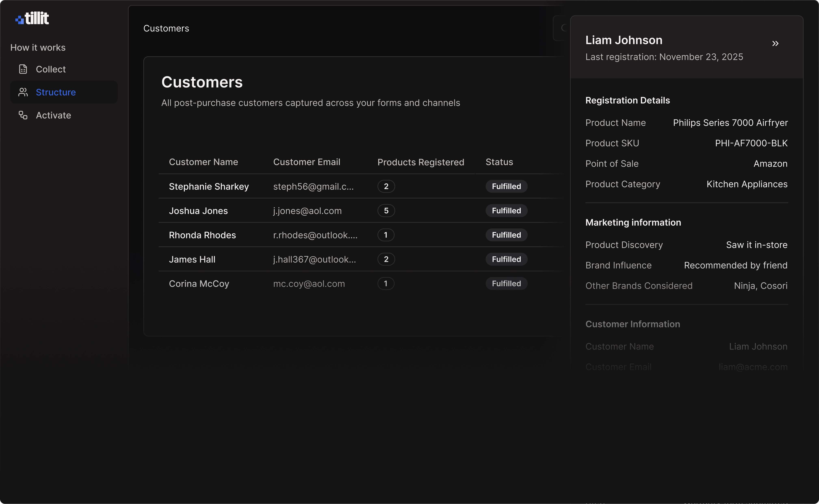Screen dimensions: 819x504
Task: Click the count badge next to Stephanie Sharkey
Action: tap(386, 186)
